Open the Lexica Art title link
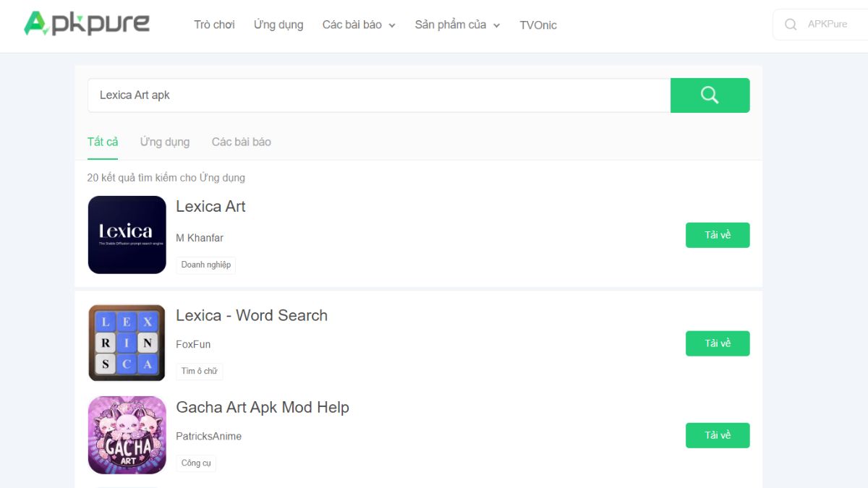The height and width of the screenshot is (488, 868). click(x=210, y=207)
